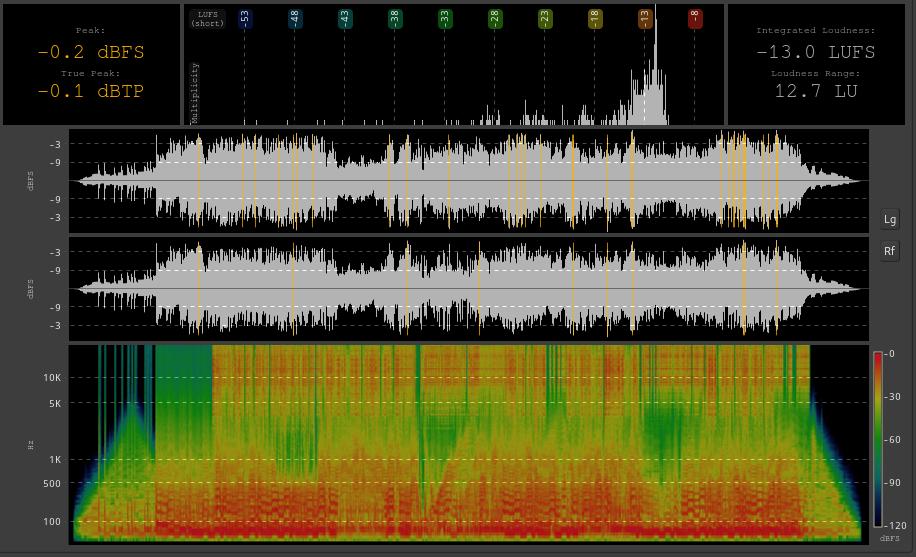
Task: Click the -13 LUFS orange marker
Action: click(644, 19)
